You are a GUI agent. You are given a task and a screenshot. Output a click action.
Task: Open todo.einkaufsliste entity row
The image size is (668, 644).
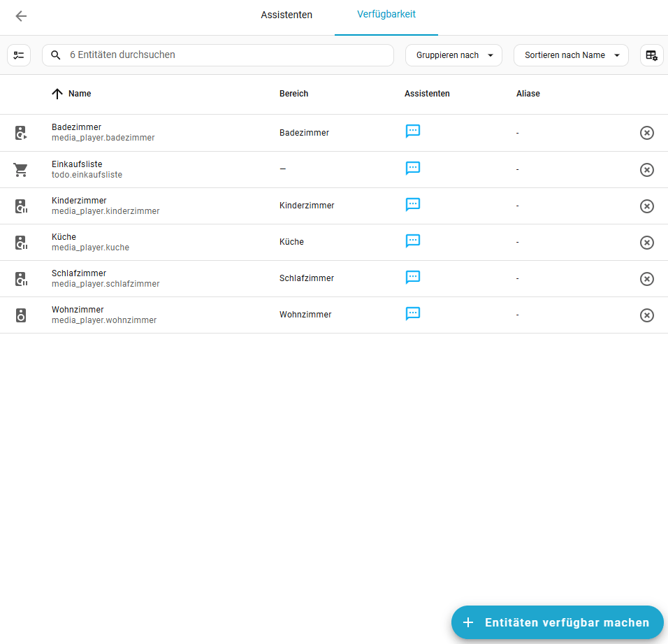(x=334, y=170)
